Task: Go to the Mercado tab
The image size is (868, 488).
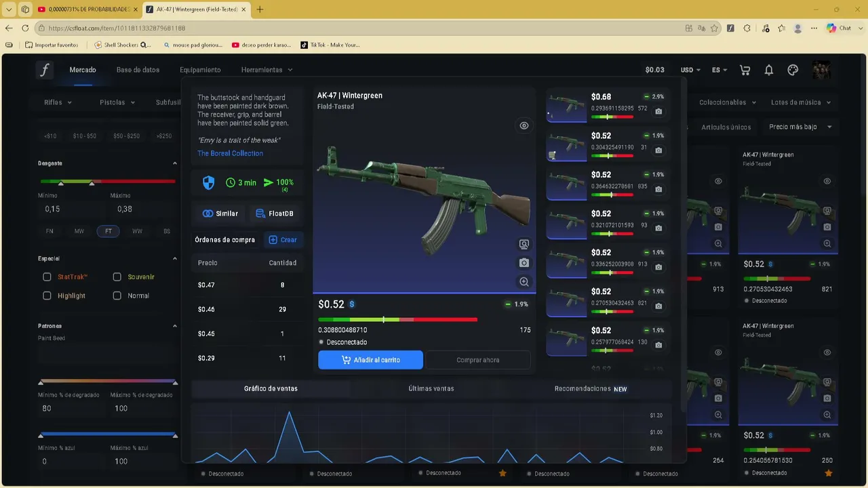Action: [83, 70]
